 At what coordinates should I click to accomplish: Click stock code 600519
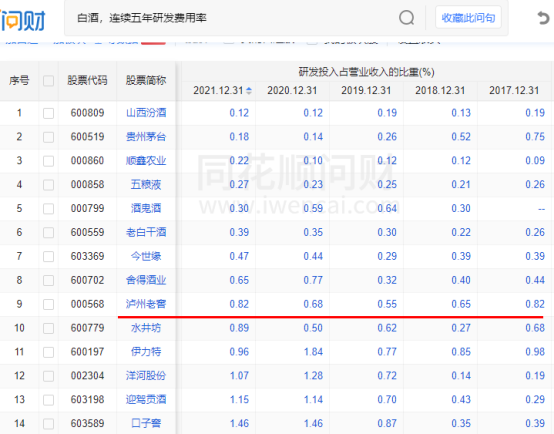pyautogui.click(x=87, y=137)
